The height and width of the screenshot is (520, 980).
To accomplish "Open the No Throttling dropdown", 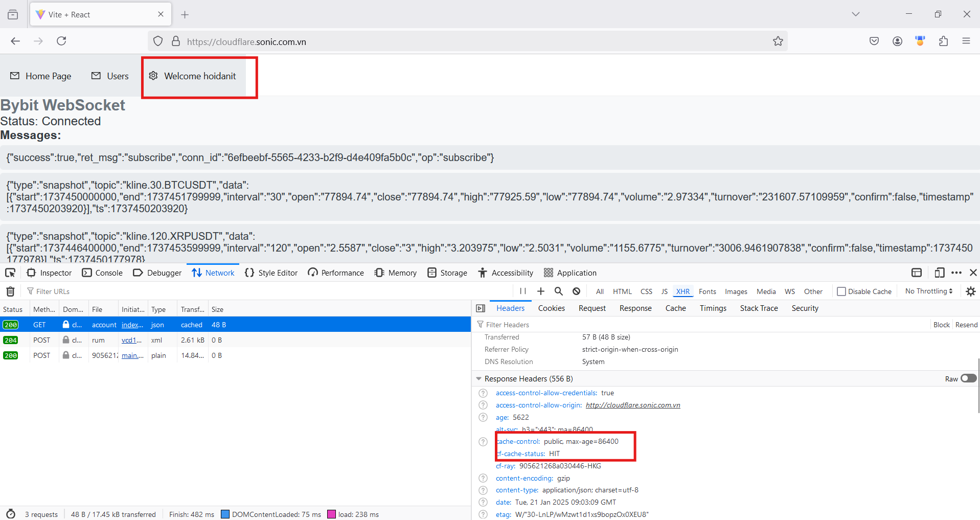I will pos(929,291).
